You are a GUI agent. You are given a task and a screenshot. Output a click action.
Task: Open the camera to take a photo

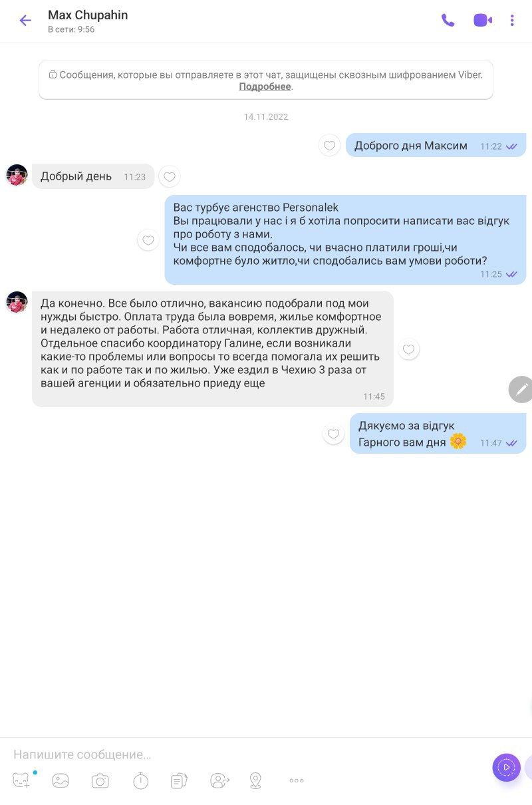pos(100,780)
